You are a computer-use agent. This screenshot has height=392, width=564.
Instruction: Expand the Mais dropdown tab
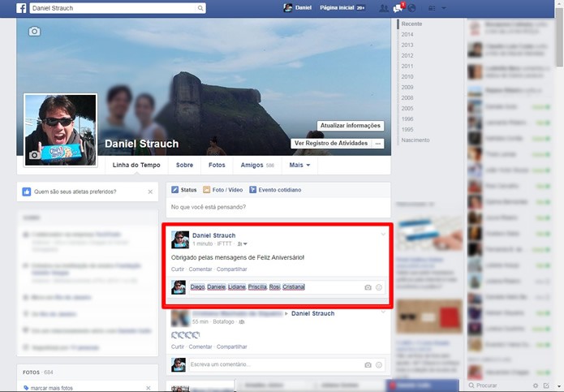click(299, 165)
